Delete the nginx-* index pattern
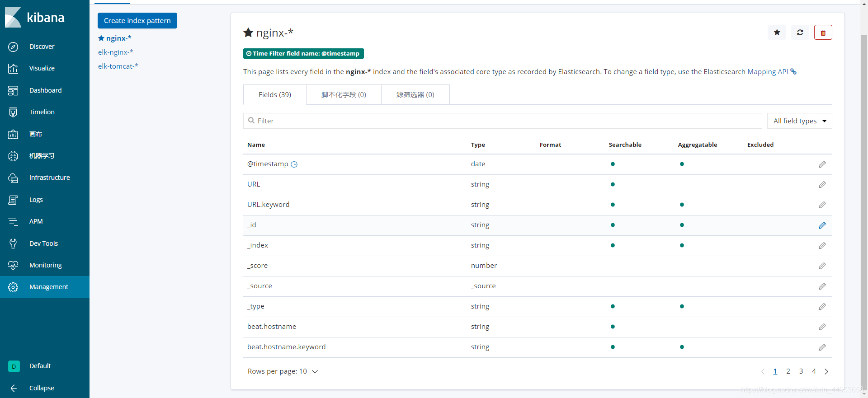The image size is (868, 398). (x=823, y=33)
